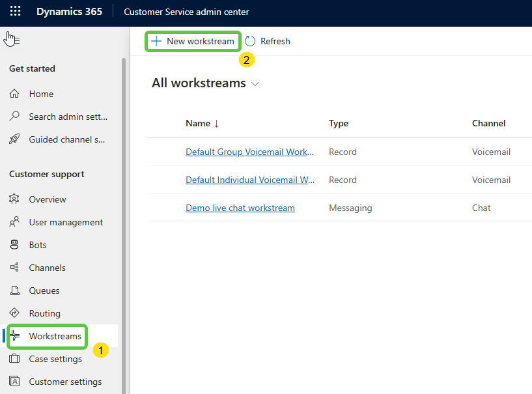Click the Routing icon in sidebar
Screen dimensions: 532x394
15,313
